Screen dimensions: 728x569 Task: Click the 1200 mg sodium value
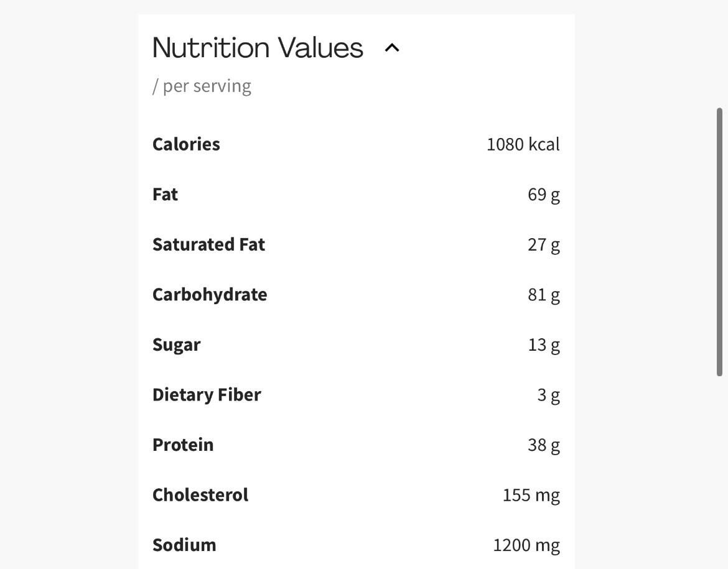pyautogui.click(x=526, y=545)
